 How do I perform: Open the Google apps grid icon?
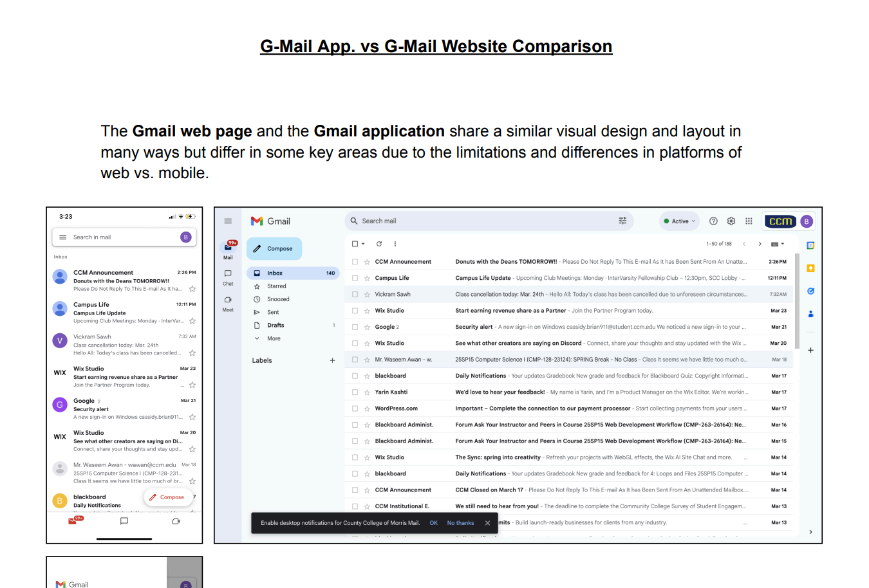749,221
